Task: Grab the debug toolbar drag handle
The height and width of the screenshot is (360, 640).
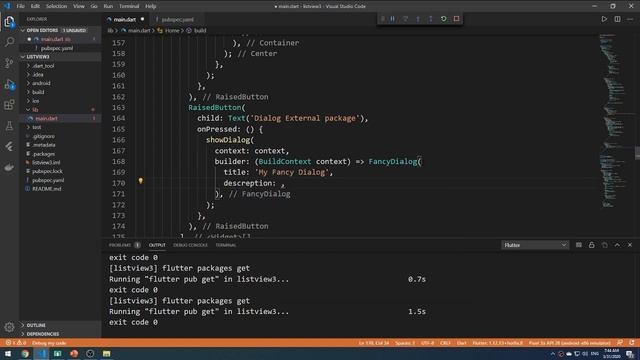Action: (x=382, y=19)
